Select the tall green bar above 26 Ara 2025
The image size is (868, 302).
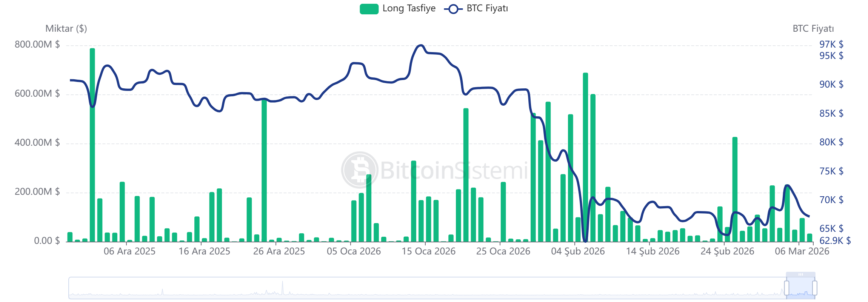pos(264,170)
